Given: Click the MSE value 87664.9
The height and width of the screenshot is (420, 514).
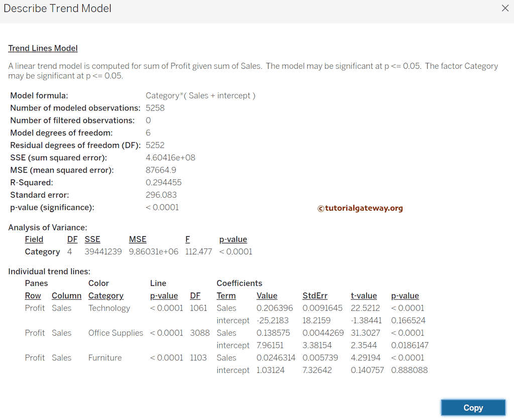Looking at the screenshot, I should [x=161, y=170].
